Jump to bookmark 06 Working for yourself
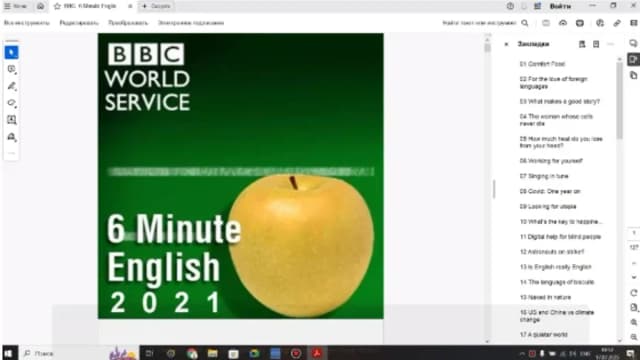The image size is (640, 360). (x=551, y=161)
